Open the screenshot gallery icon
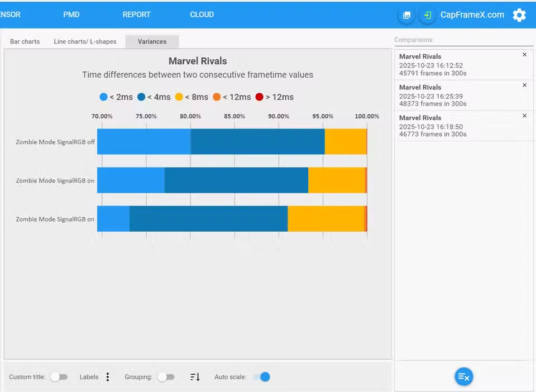Viewport: 536px width, 392px height. pyautogui.click(x=406, y=15)
